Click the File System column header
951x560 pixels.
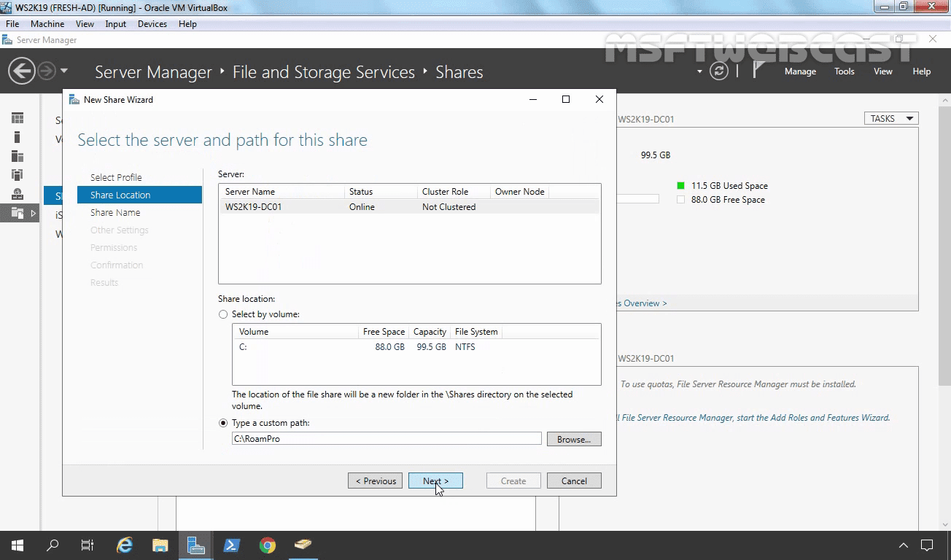tap(476, 332)
